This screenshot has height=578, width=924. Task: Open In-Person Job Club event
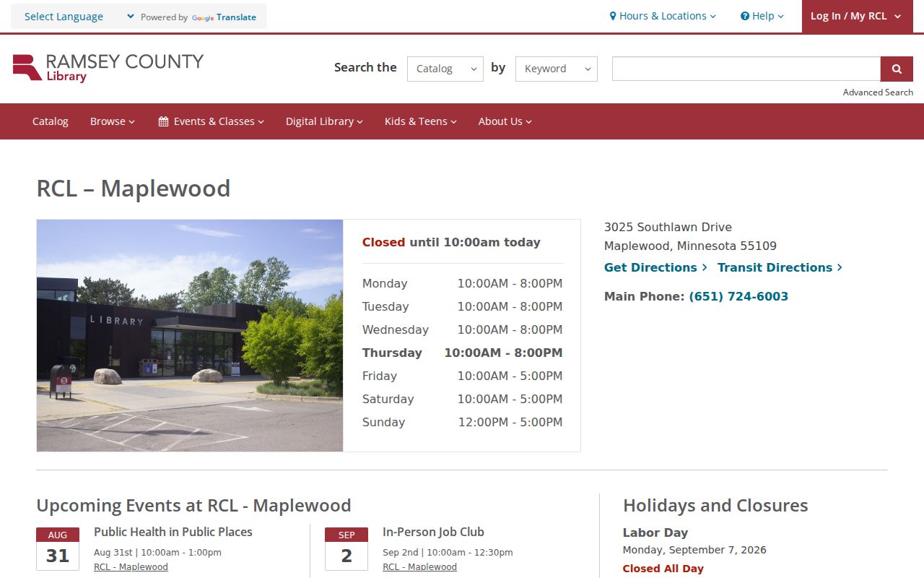point(433,532)
